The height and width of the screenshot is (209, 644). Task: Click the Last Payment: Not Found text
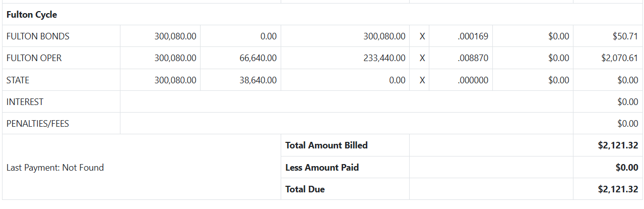55,168
